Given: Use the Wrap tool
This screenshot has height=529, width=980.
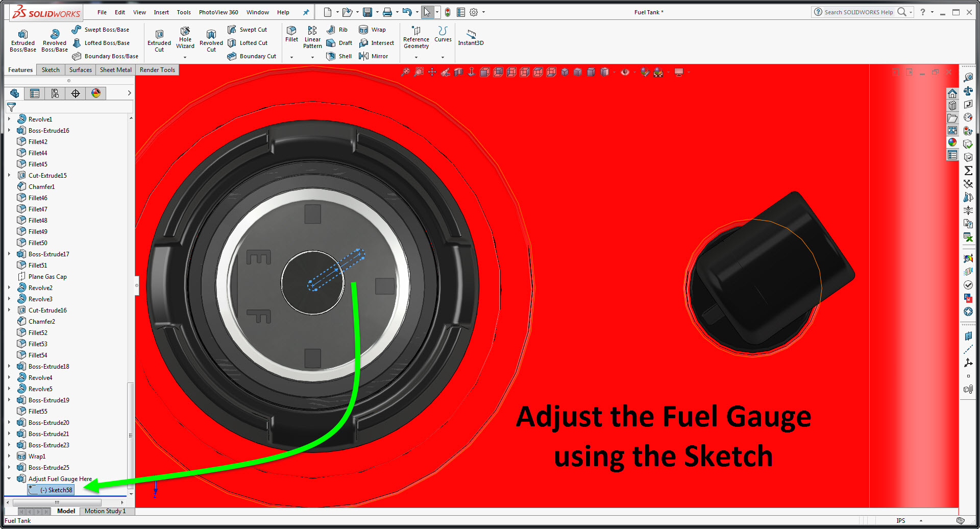Looking at the screenshot, I should point(372,30).
